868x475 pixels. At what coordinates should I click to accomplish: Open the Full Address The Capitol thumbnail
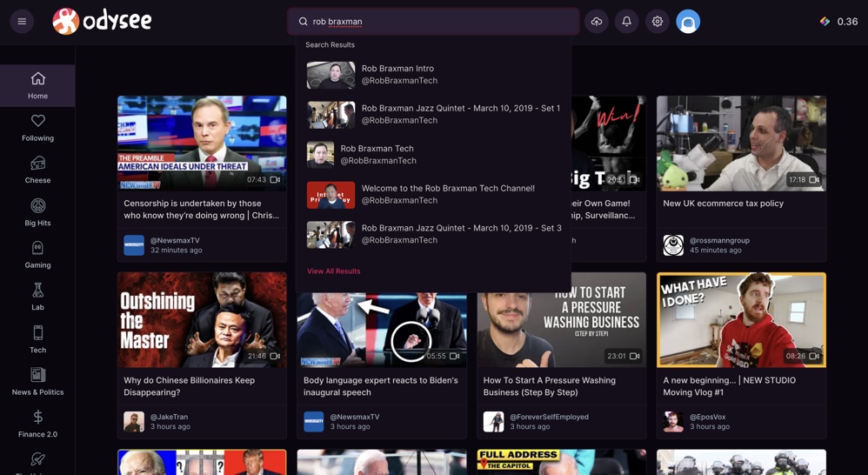click(x=561, y=462)
